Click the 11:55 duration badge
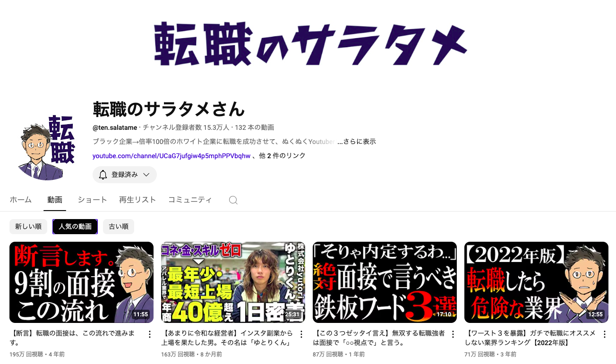 (141, 314)
